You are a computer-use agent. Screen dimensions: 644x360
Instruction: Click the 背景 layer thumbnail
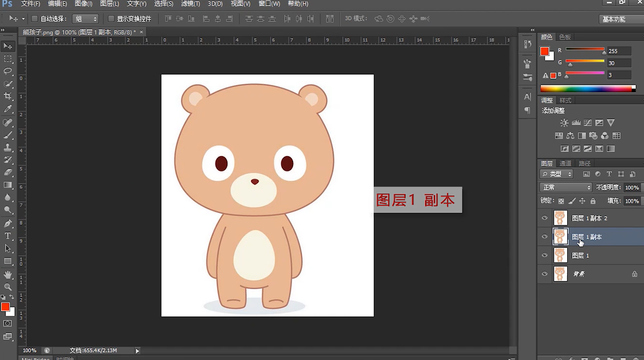[560, 274]
